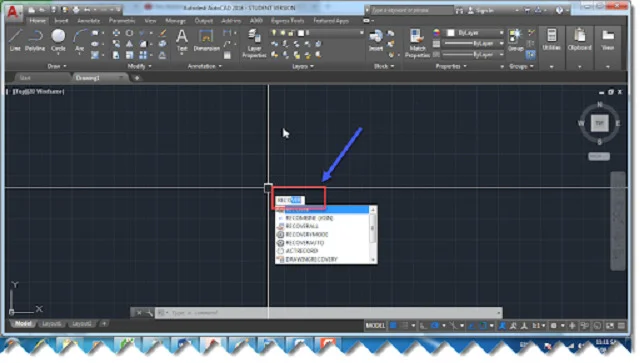Toggle snap mode on status bar
640x363 pixels.
[x=404, y=325]
